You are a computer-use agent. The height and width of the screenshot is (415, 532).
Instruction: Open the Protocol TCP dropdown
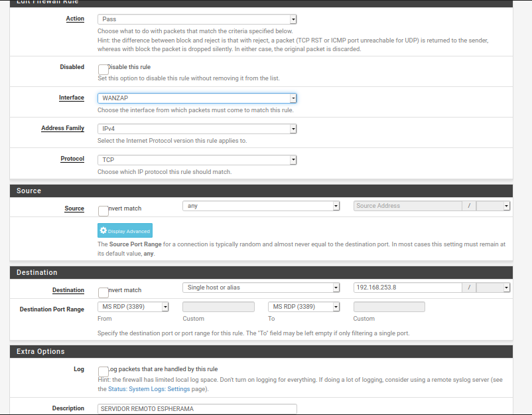pos(197,160)
